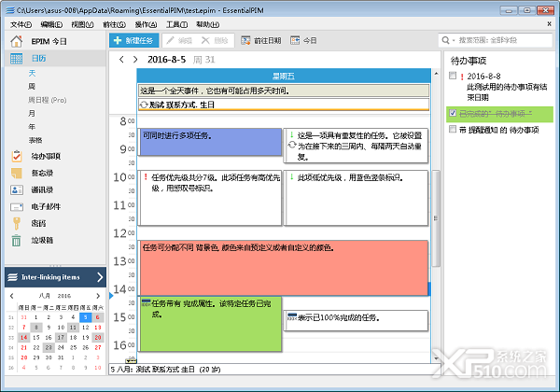Image resolution: width=560 pixels, height=392 pixels.
Task: Click the 2016-8-5 date heading
Action: (167, 59)
